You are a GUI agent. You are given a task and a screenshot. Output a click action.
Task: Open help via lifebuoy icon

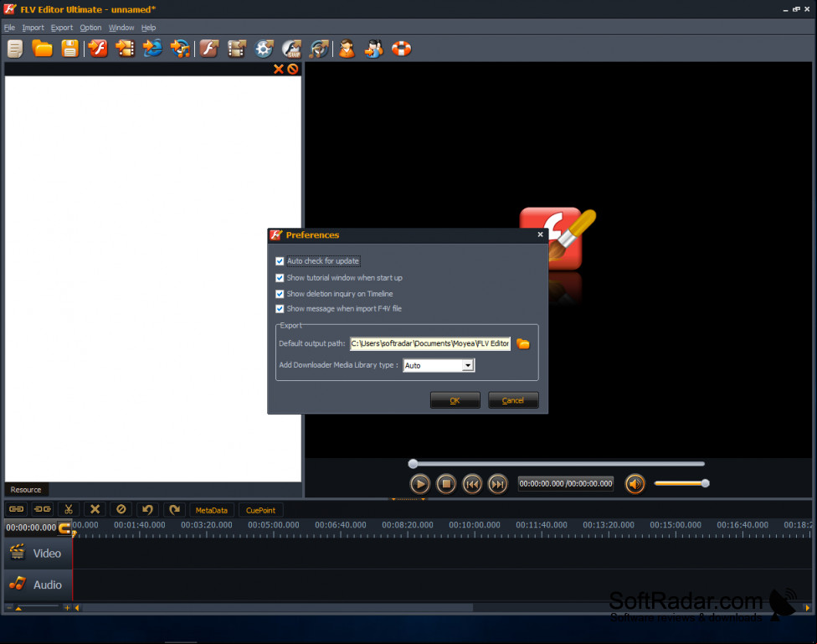point(401,49)
